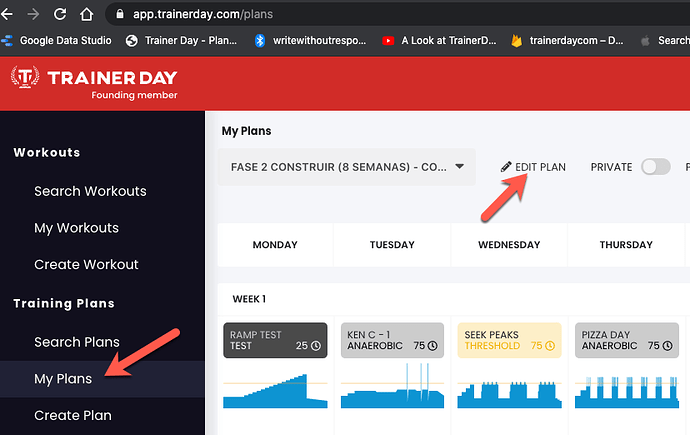Open Google Data Studio bookmark
This screenshot has width=690, height=435.
[x=56, y=40]
